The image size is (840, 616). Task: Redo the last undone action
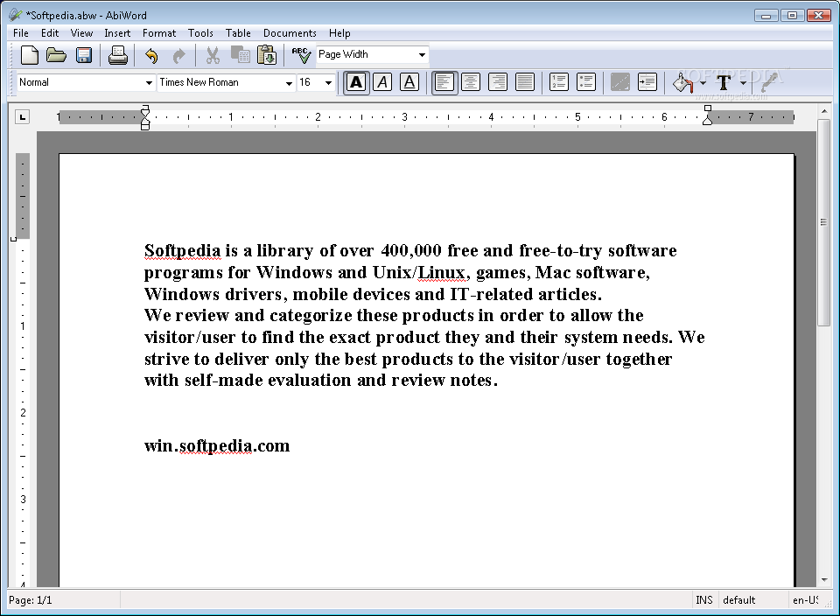click(178, 55)
